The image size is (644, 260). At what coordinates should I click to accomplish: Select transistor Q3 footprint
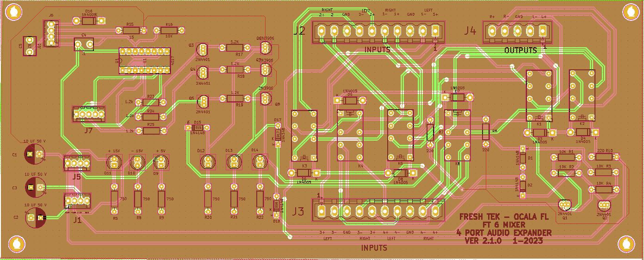tap(202, 49)
